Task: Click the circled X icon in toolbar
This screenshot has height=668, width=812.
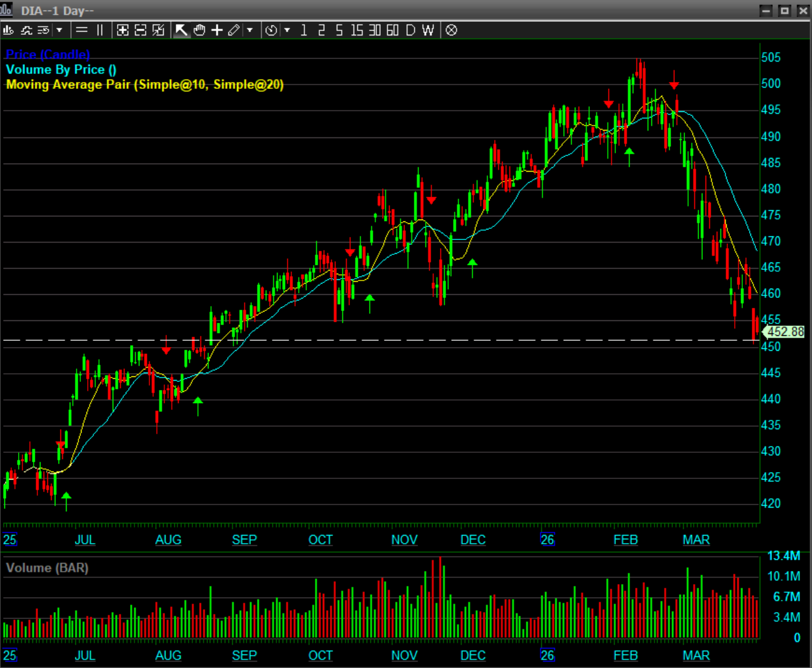Action: click(452, 30)
